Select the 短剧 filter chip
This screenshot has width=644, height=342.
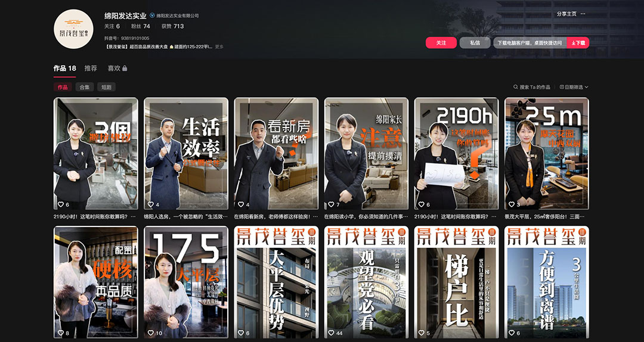(x=106, y=87)
